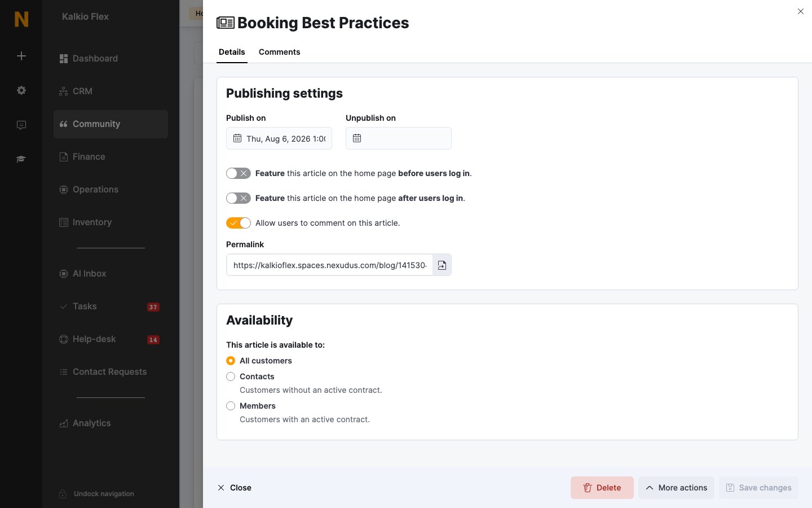This screenshot has width=812, height=508.
Task: Open Analytics in the sidebar
Action: [x=111, y=423]
